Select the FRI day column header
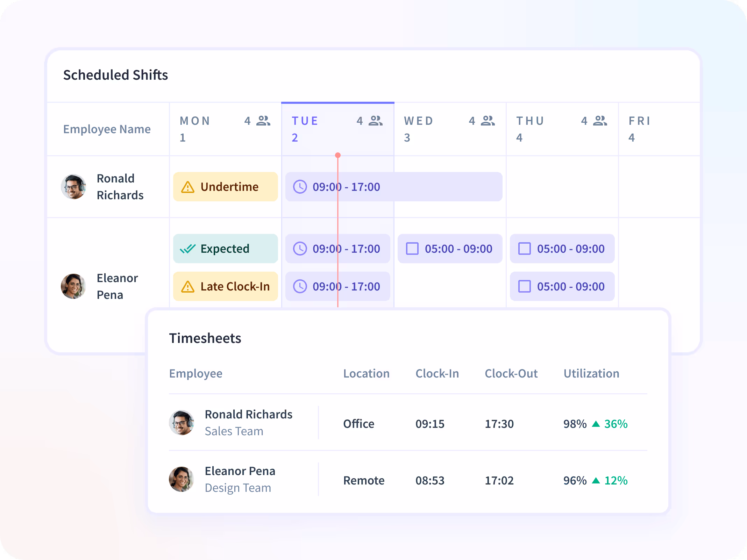This screenshot has height=560, width=747. click(659, 129)
